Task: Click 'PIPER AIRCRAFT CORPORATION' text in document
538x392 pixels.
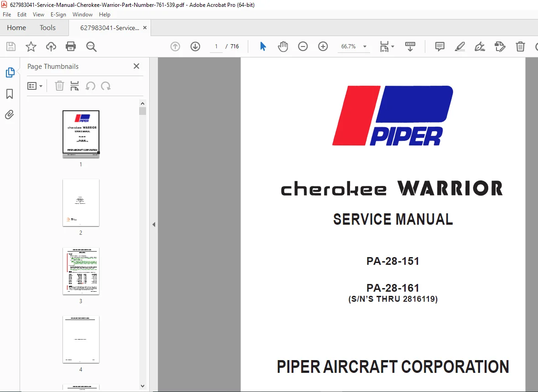Action: [x=393, y=366]
